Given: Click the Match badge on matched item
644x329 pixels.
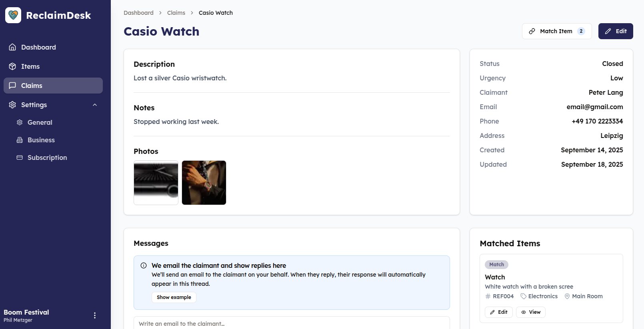Looking at the screenshot, I should coord(496,265).
